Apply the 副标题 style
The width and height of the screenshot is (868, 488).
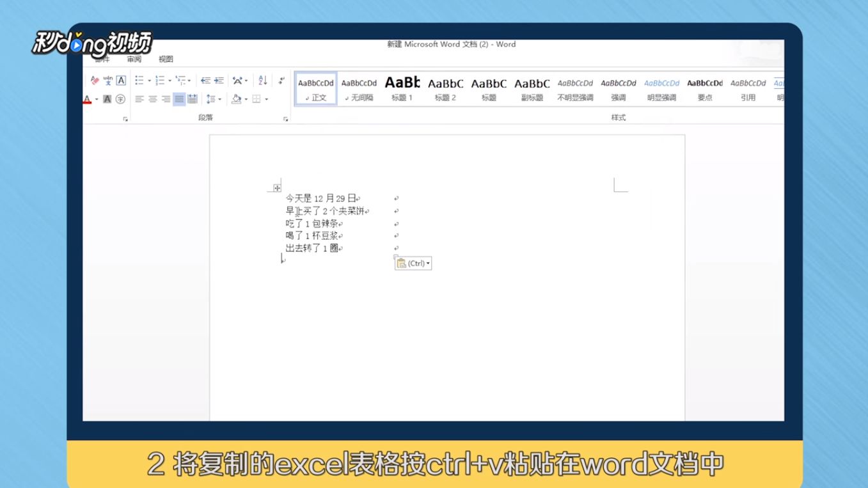pos(532,89)
